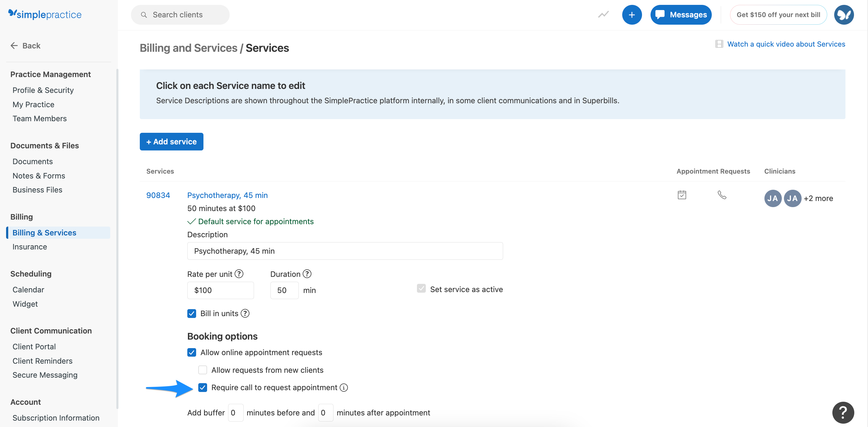Uncheck Bill in units
The height and width of the screenshot is (427, 868).
coord(192,313)
